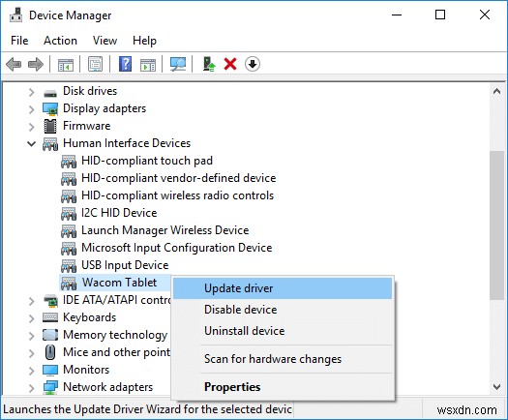
Task: Click the blue Help question mark icon
Action: click(125, 64)
